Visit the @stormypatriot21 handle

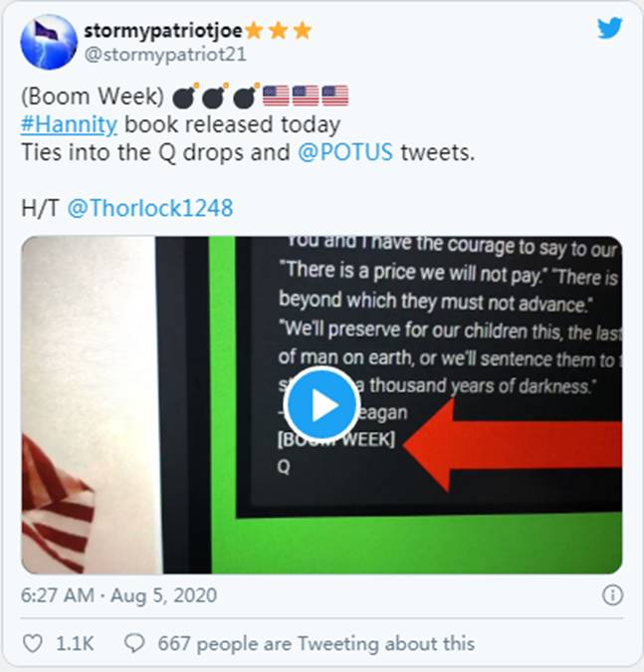pyautogui.click(x=165, y=55)
